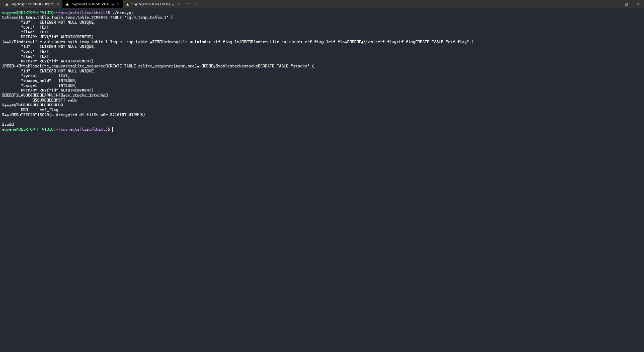
Task: Click the chevron glyph beside the third tab title
Action: click(x=173, y=4)
